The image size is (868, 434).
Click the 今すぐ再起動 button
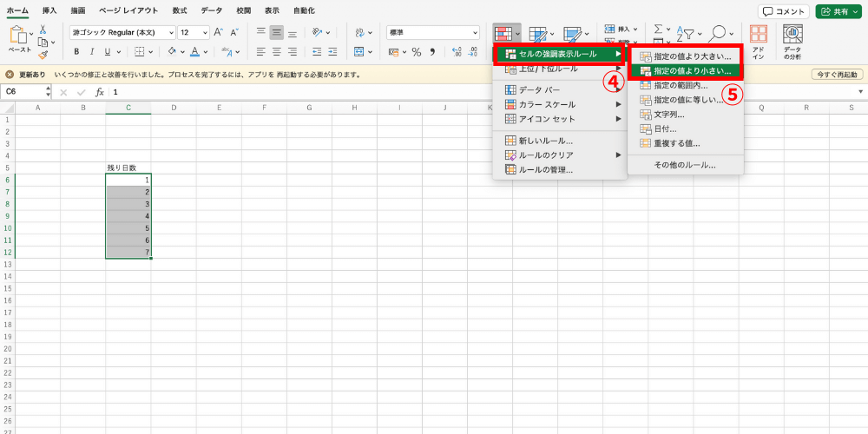pos(837,74)
